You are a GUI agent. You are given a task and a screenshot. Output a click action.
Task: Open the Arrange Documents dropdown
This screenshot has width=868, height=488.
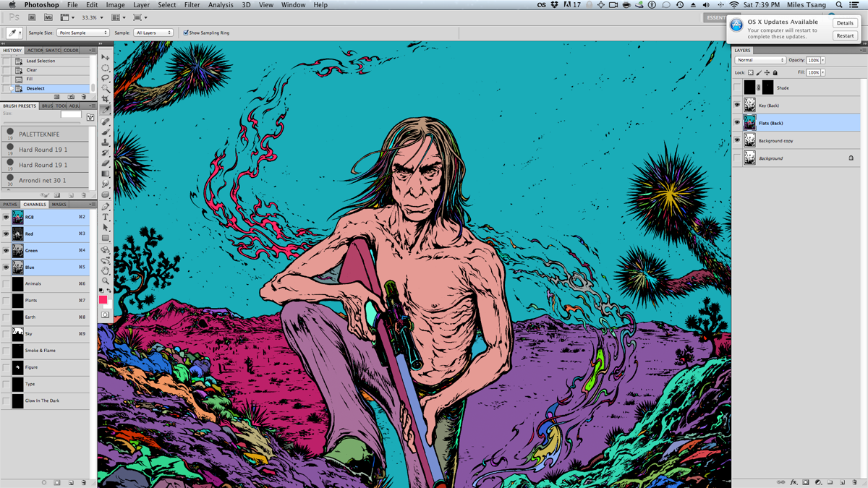(118, 17)
